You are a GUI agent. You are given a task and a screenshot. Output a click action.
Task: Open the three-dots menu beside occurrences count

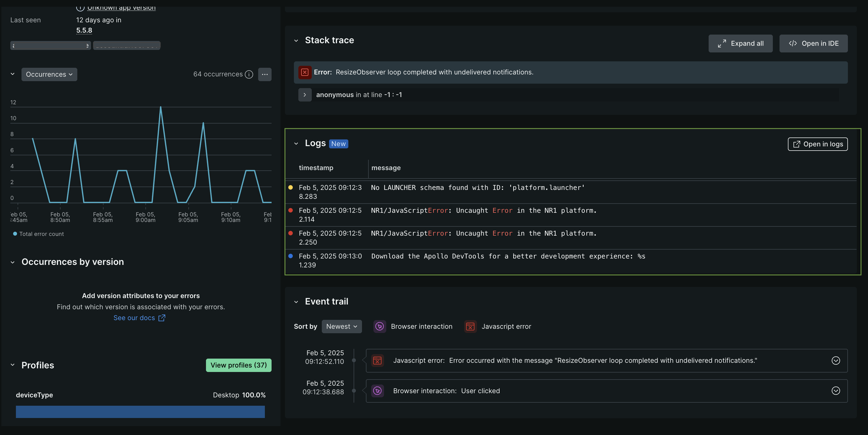pyautogui.click(x=265, y=74)
